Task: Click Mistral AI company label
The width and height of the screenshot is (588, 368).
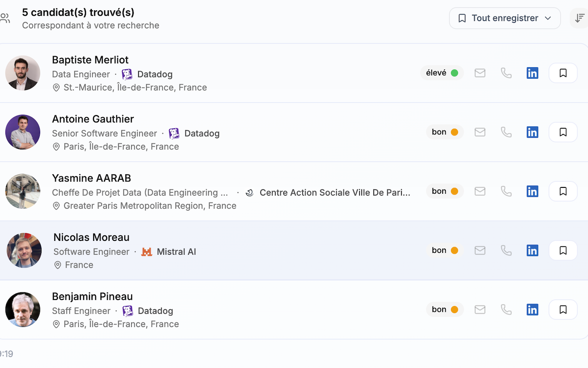Action: coord(176,252)
